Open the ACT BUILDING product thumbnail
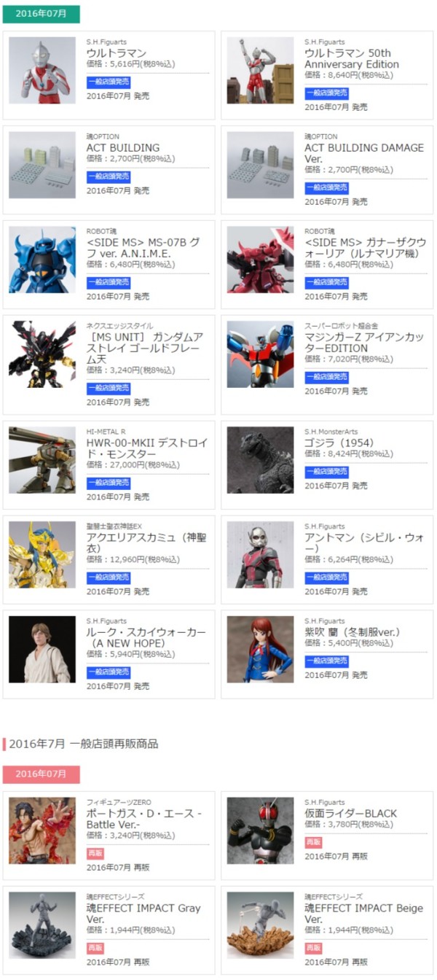 click(42, 165)
